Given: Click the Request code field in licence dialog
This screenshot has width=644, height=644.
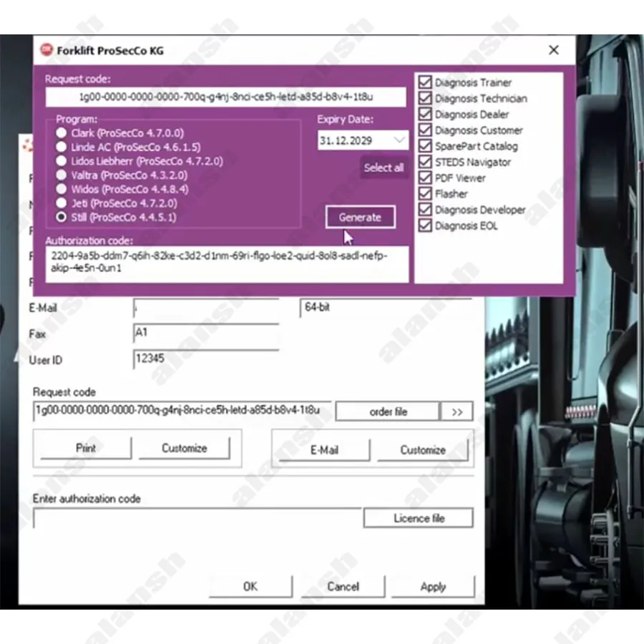Looking at the screenshot, I should pyautogui.click(x=182, y=411).
